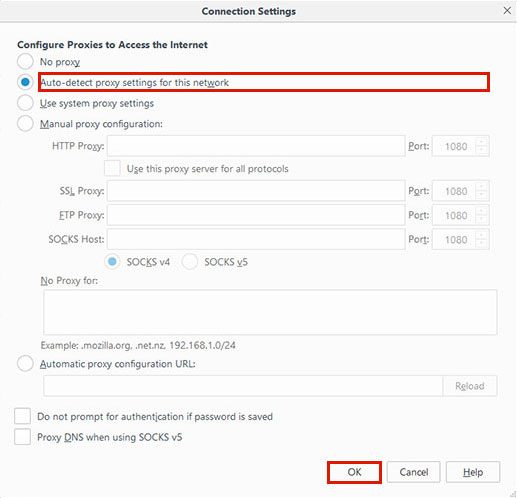Viewport: 517px width, 498px height.
Task: Open Help for connection settings
Action: pos(473,472)
